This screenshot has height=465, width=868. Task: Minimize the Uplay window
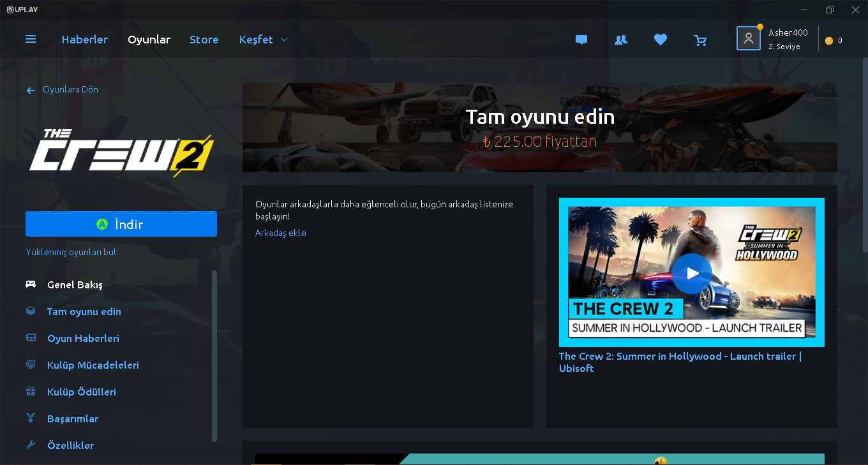pos(804,10)
